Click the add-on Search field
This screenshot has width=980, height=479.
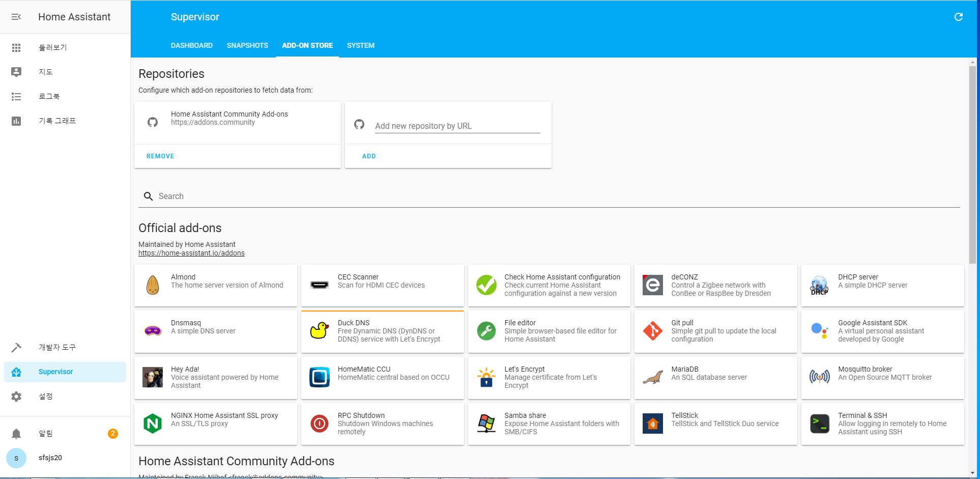coord(549,196)
